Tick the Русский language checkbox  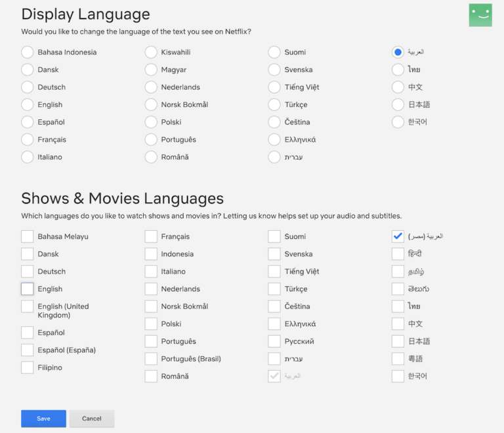pyautogui.click(x=274, y=341)
